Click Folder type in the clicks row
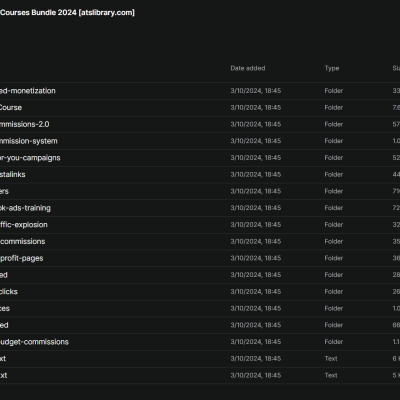The image size is (400, 400). coord(334,291)
